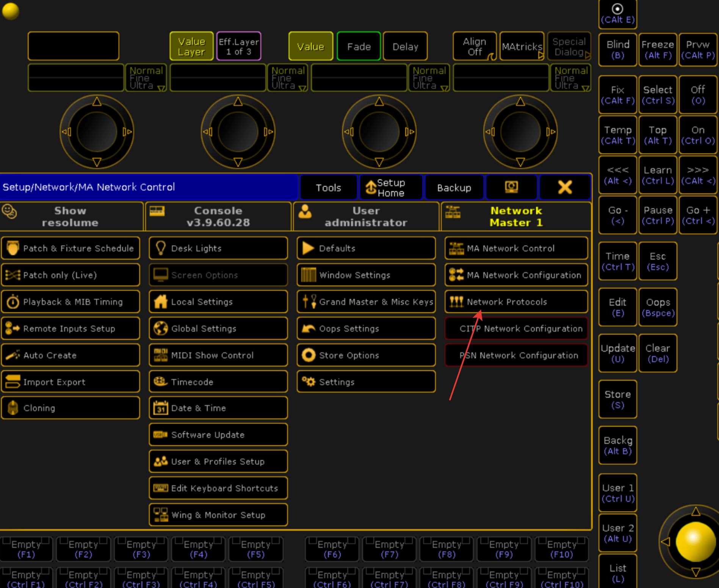Go to Setup Home
The height and width of the screenshot is (588, 719).
pos(391,187)
